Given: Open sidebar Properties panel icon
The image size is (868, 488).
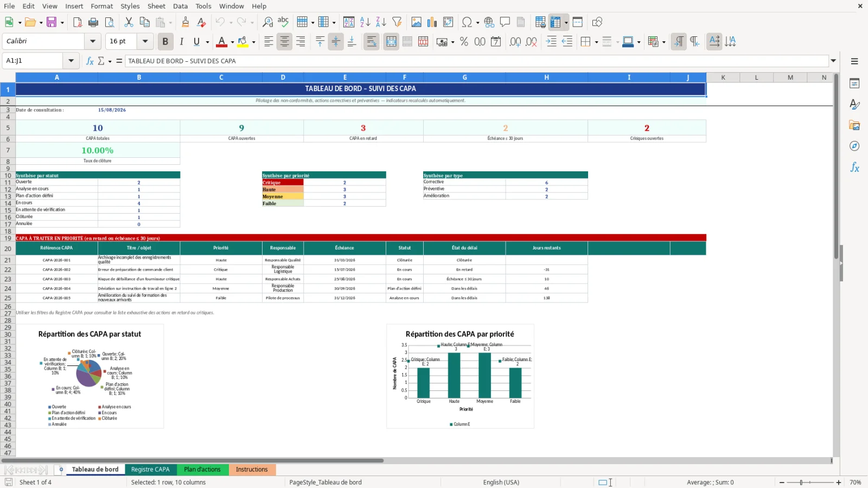Looking at the screenshot, I should point(854,84).
